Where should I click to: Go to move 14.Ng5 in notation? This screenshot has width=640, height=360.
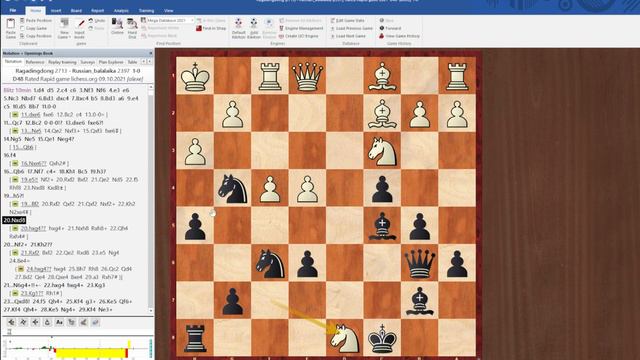11,139
